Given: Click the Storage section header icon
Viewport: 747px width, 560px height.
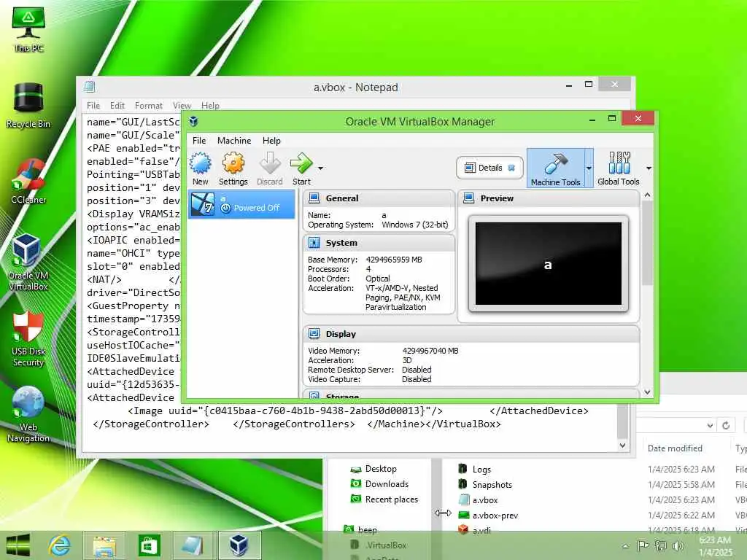Looking at the screenshot, I should (314, 396).
